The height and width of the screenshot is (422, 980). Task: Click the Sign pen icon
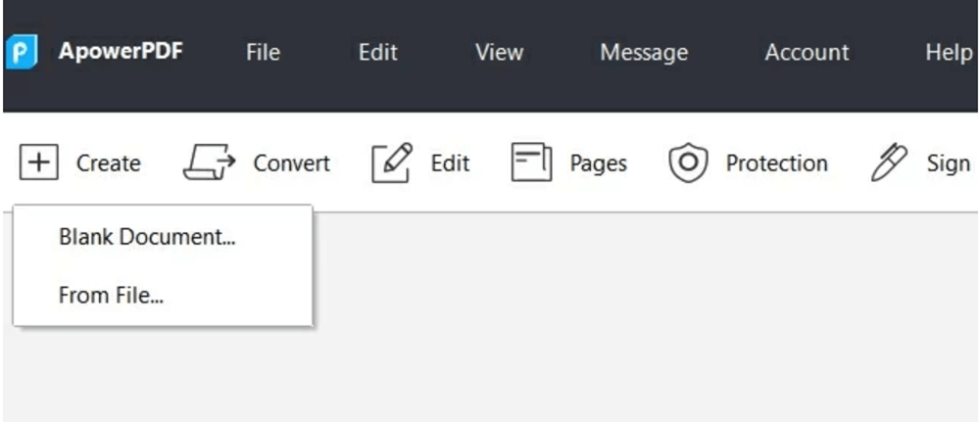coord(888,163)
